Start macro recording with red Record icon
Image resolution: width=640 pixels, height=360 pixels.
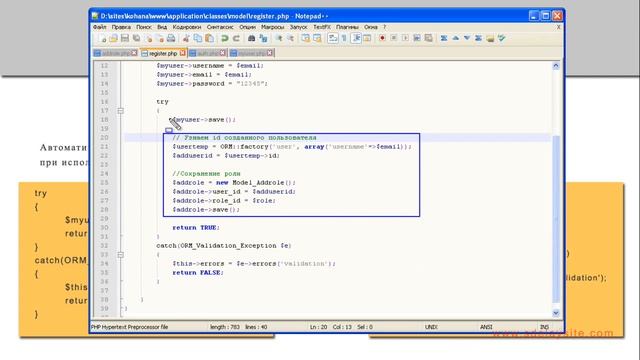tap(382, 38)
